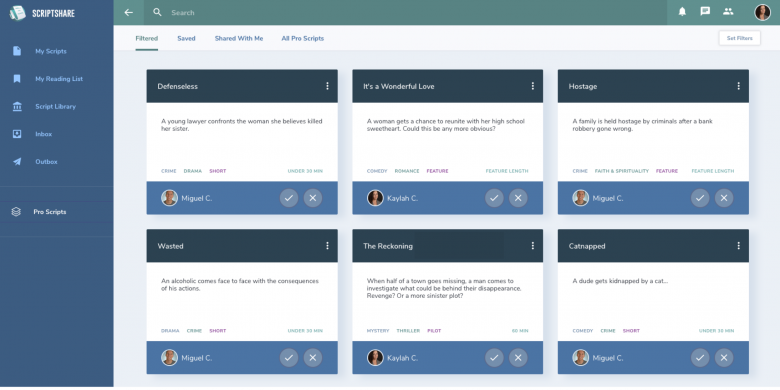Expand It's a Wonderful Love options menu

pyautogui.click(x=533, y=86)
